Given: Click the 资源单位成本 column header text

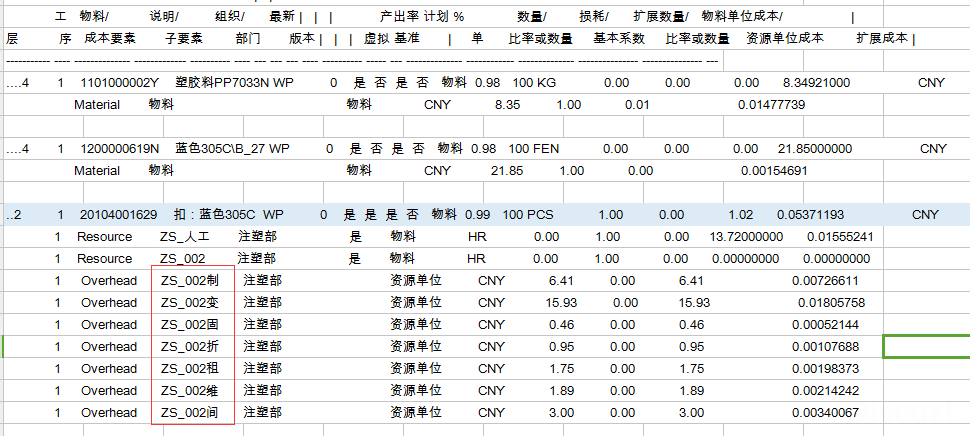Looking at the screenshot, I should click(x=785, y=38).
